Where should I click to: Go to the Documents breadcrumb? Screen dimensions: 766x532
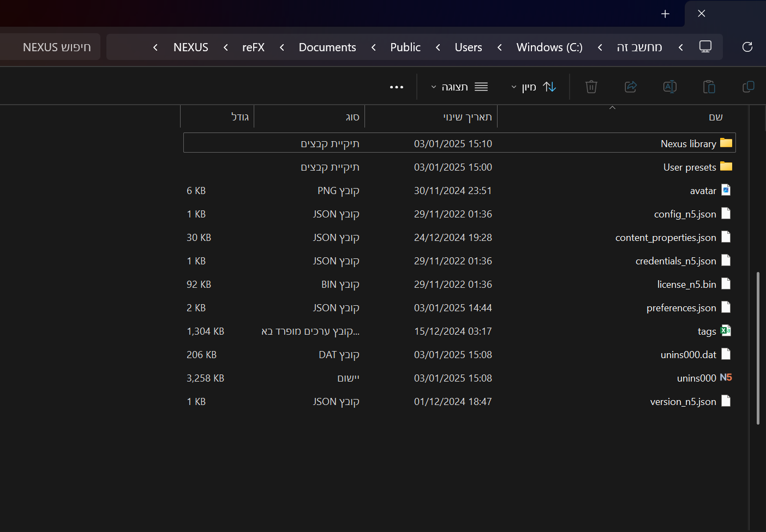[x=327, y=47]
